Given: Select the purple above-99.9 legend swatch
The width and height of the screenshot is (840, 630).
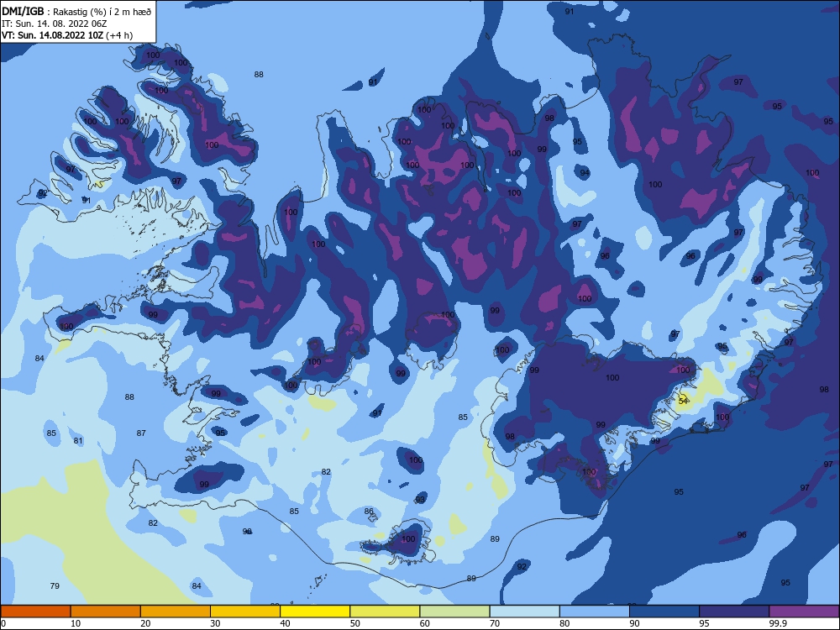Looking at the screenshot, I should click(804, 612).
